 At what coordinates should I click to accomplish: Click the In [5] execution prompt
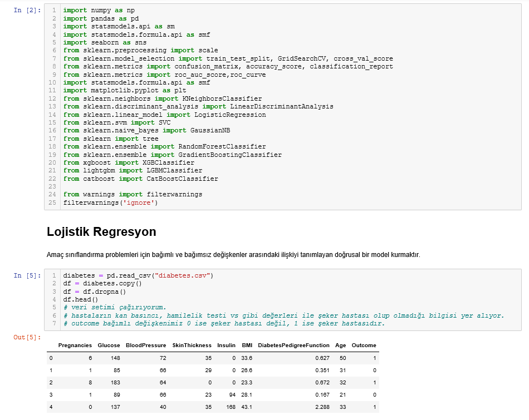(26, 275)
